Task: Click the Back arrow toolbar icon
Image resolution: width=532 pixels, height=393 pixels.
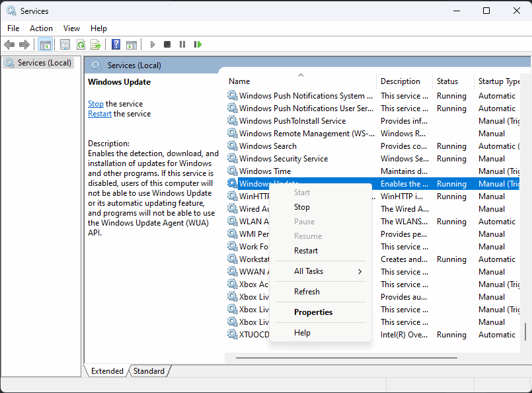Action: [9, 44]
